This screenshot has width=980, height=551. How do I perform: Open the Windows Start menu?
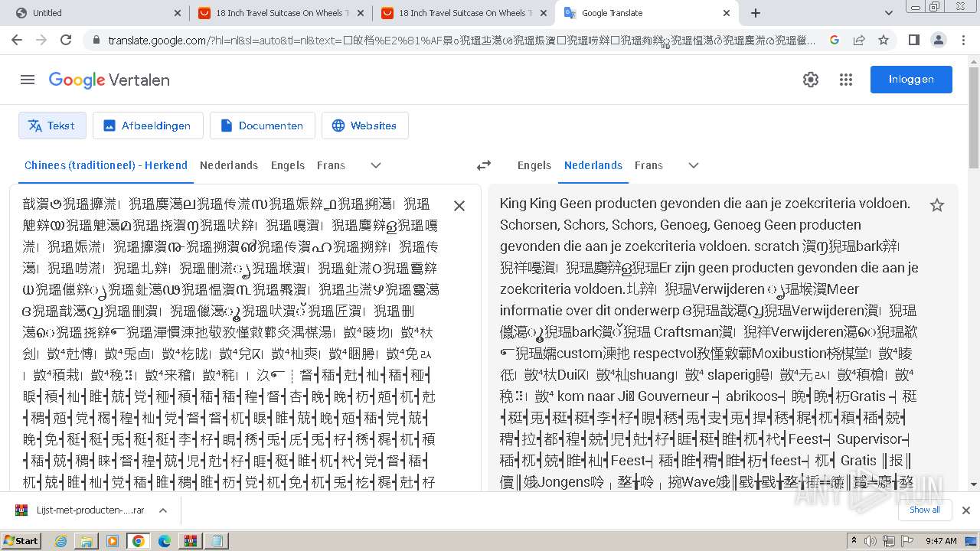(x=21, y=540)
